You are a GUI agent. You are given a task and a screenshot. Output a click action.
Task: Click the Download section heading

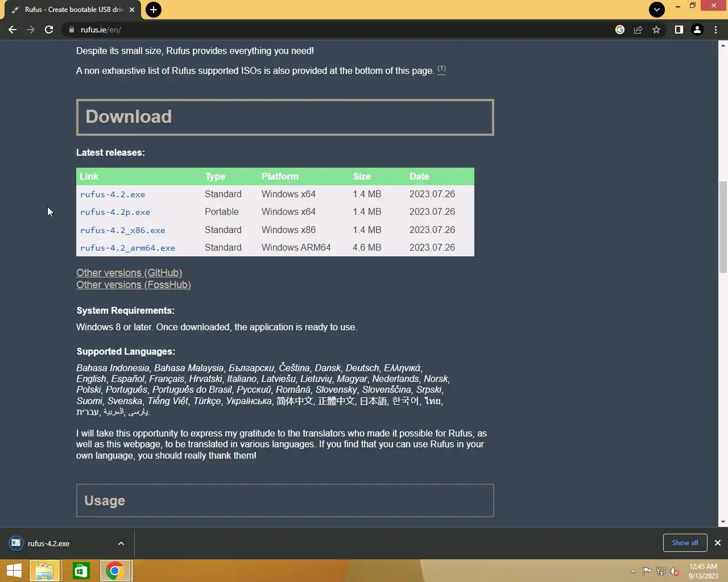129,117
